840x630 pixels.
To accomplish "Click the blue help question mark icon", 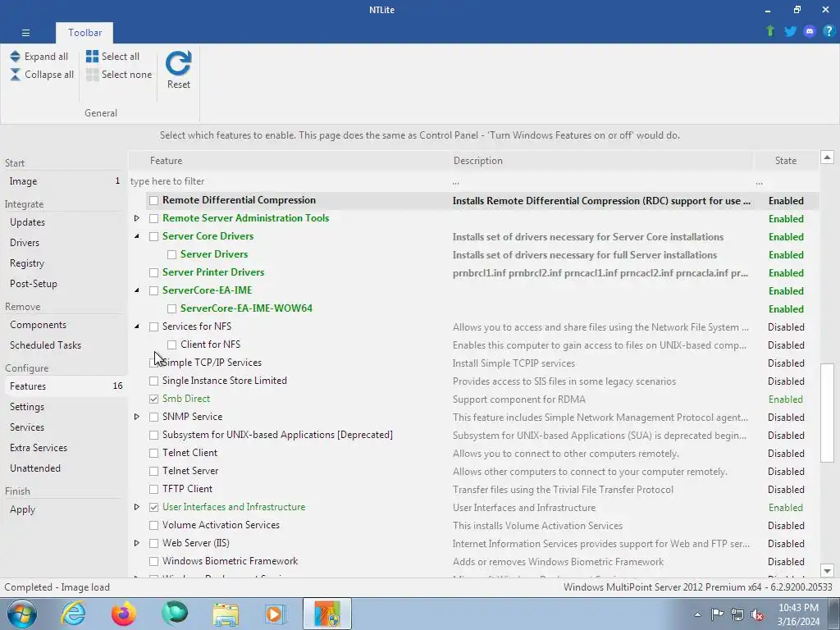I will tap(829, 31).
